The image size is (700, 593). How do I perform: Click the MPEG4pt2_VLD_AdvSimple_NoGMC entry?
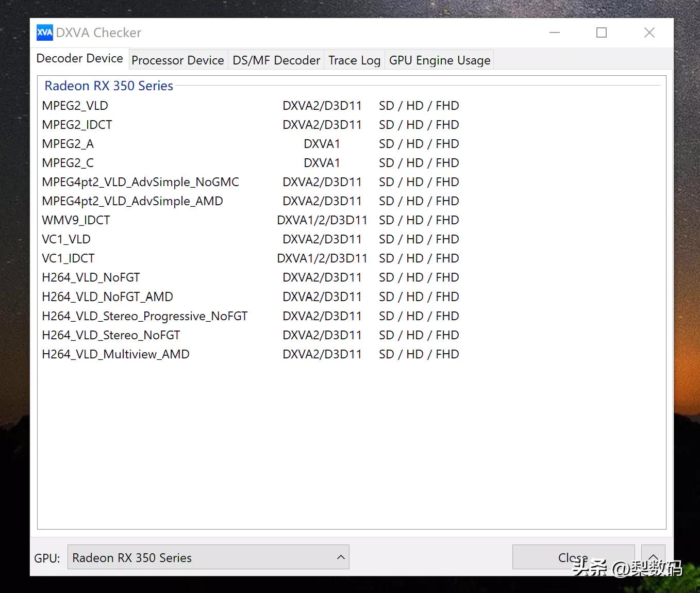[x=140, y=182]
